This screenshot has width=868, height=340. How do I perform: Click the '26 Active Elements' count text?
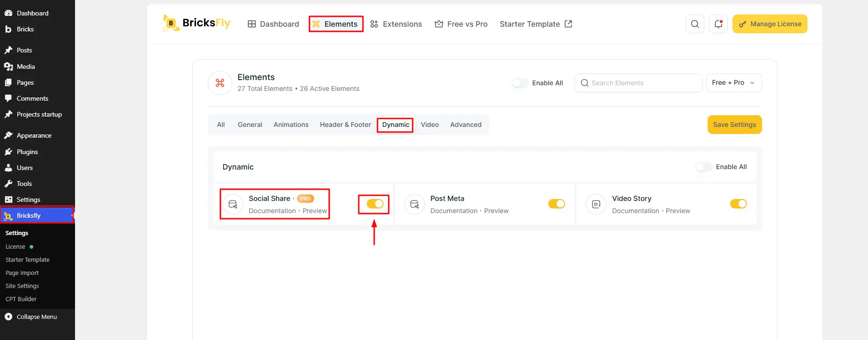point(330,89)
